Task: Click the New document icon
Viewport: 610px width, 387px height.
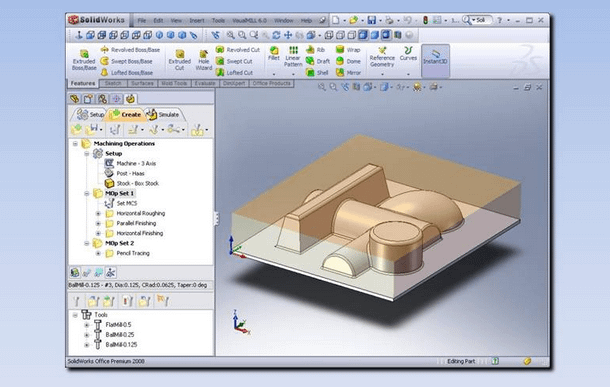Action: click(336, 20)
